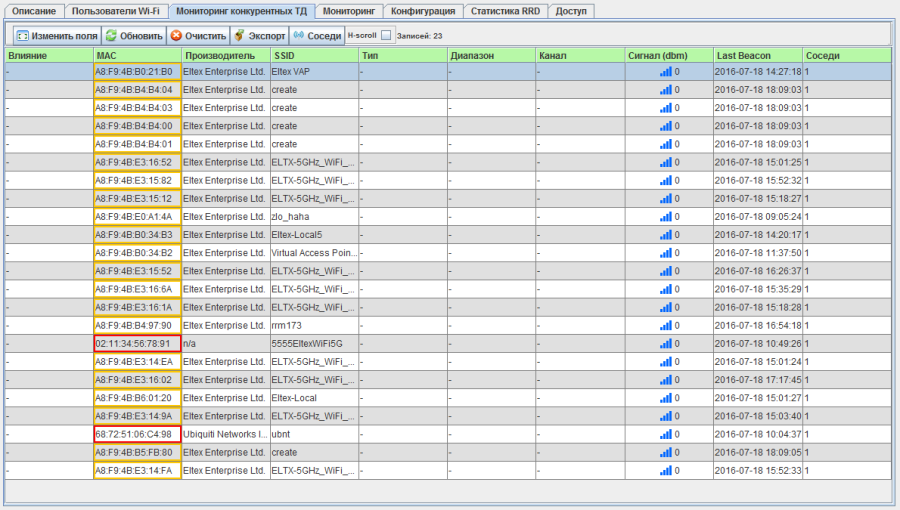Click the signal icon in the Eltex-Local row
900x510 pixels.
665,398
